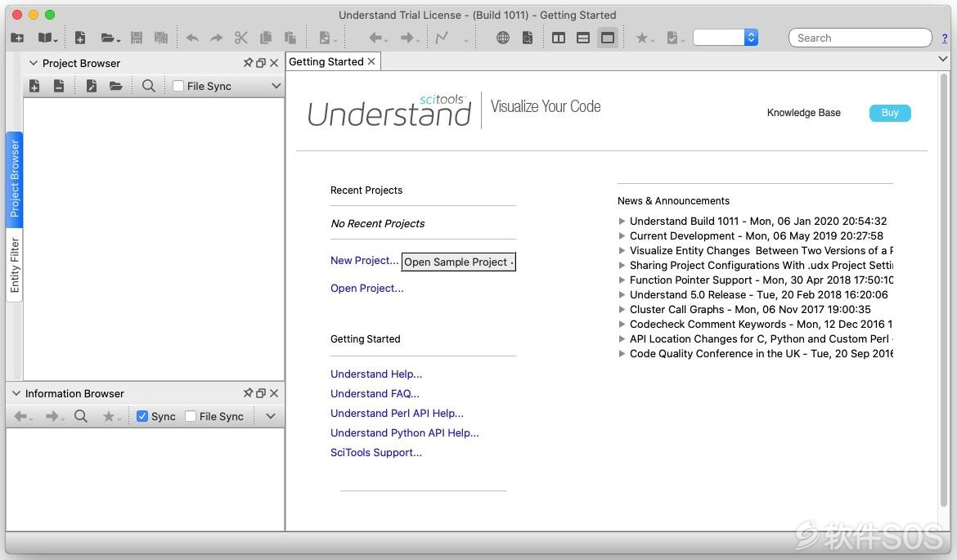Click the add file icon in Project Browser
The height and width of the screenshot is (560, 957).
point(35,86)
